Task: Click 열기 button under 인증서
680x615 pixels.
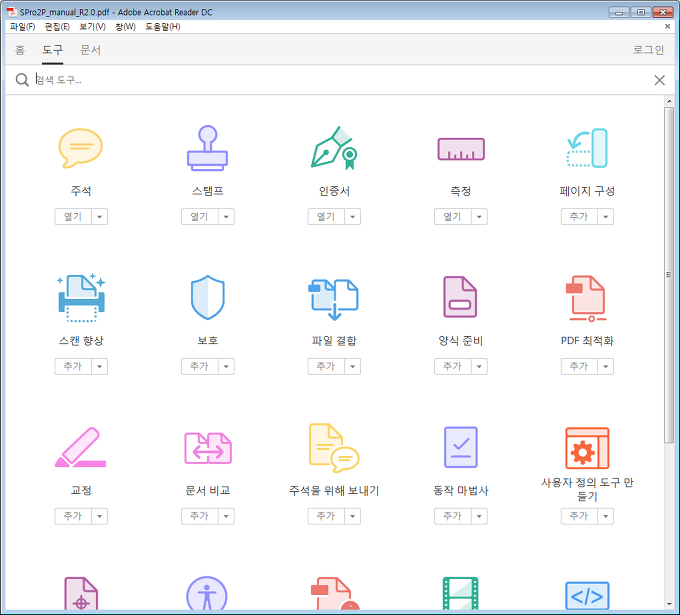Action: [x=326, y=216]
